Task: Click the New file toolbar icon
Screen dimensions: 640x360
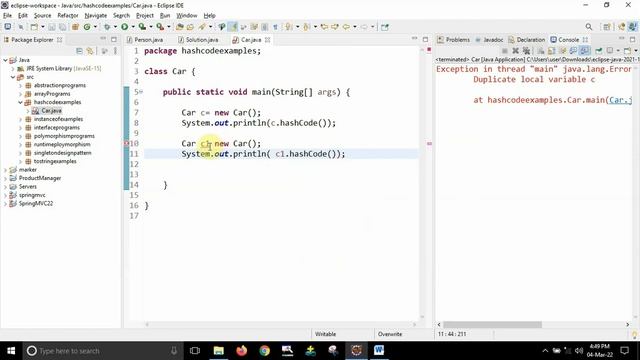Action: pyautogui.click(x=34, y=27)
